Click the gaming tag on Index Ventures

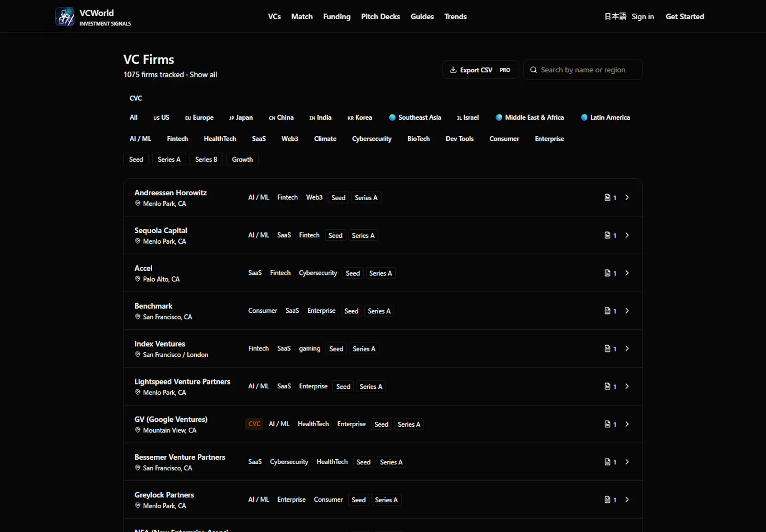(310, 349)
